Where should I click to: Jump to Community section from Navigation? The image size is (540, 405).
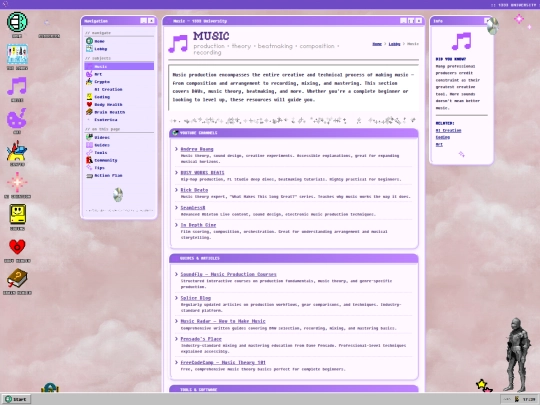[119, 160]
